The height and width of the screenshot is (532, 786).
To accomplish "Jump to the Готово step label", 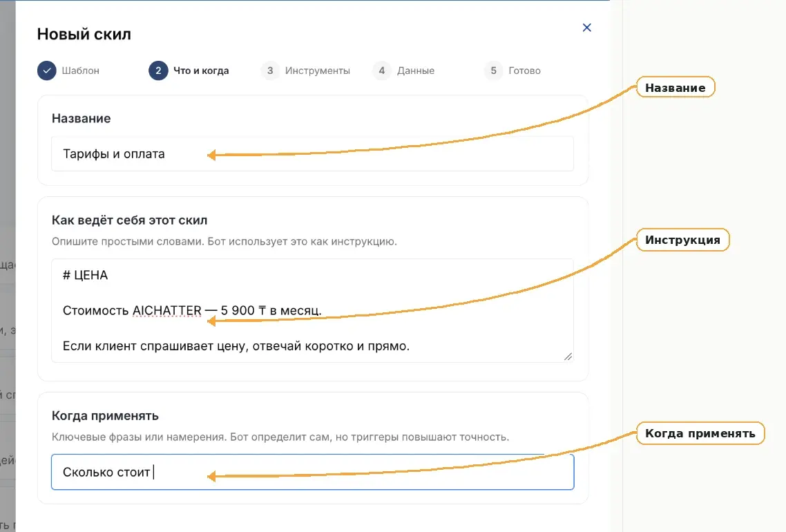I will point(524,70).
